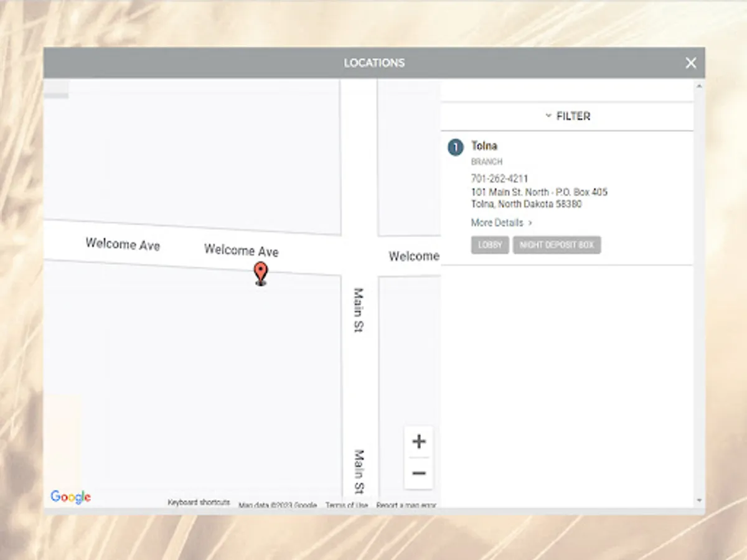Open Google Maps via the Google logo
The height and width of the screenshot is (560, 747).
tap(70, 497)
